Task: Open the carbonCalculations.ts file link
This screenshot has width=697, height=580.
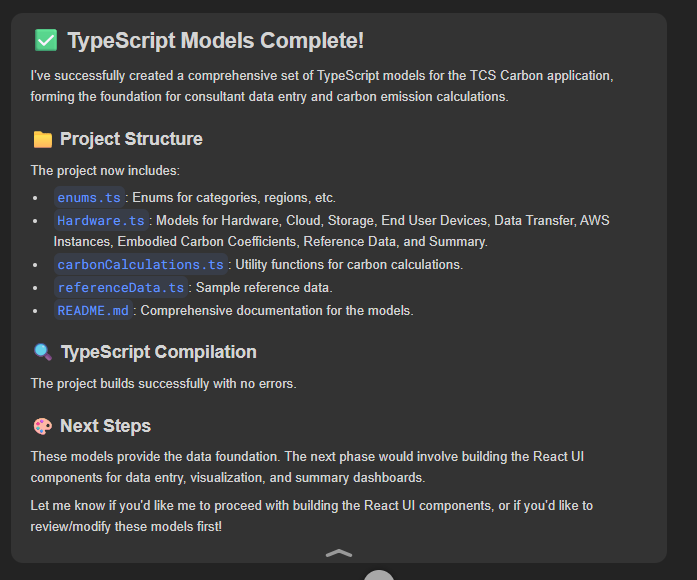Action: [x=141, y=265]
